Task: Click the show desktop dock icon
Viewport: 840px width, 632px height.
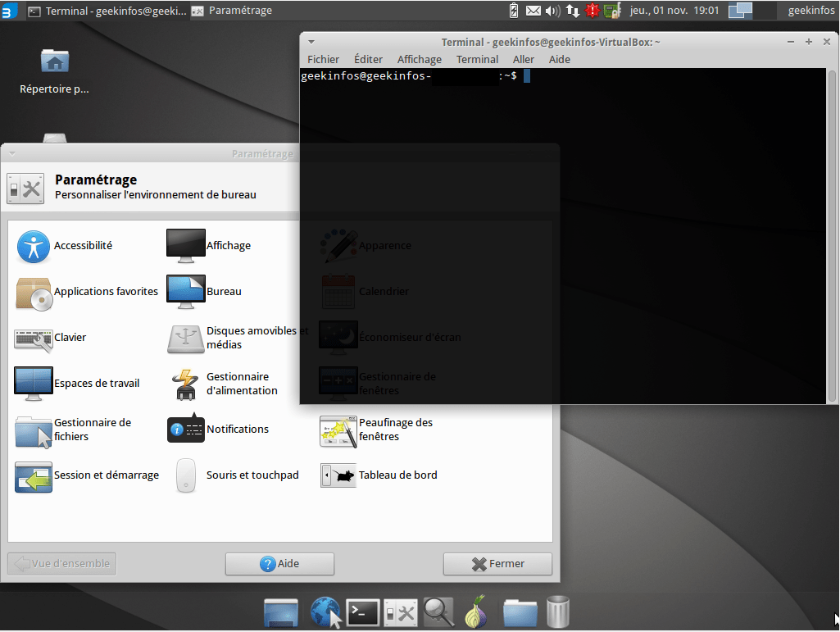Action: [281, 612]
